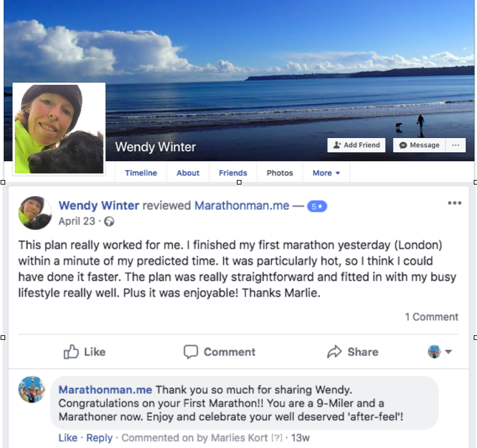Open the post options three-dot menu

click(x=454, y=203)
